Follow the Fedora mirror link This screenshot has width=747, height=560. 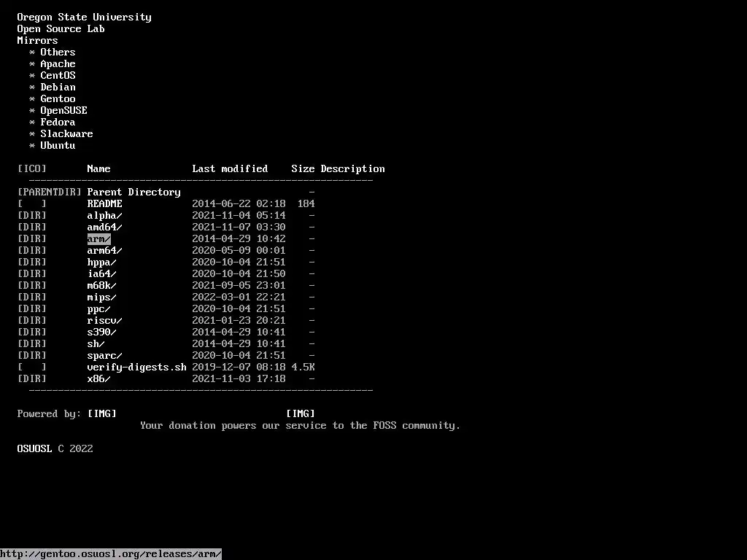58,122
